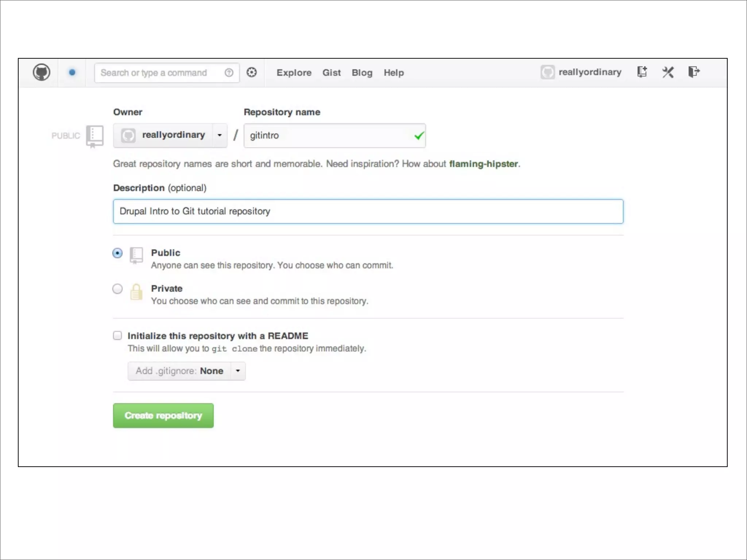Click the search help question mark icon
747x560 pixels.
[x=229, y=73]
